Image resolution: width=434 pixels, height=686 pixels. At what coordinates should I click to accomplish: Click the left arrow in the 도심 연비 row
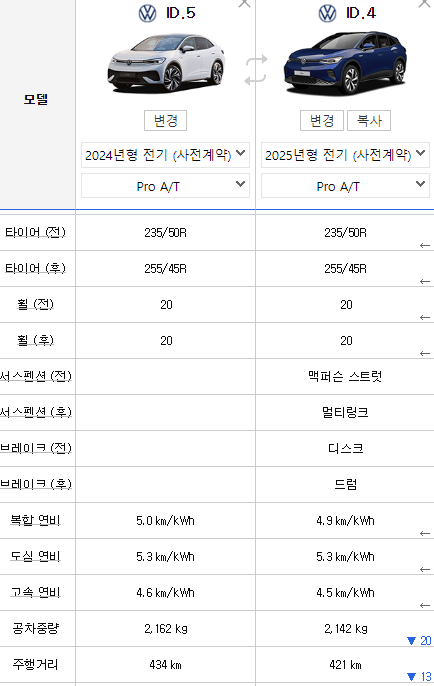point(424,569)
